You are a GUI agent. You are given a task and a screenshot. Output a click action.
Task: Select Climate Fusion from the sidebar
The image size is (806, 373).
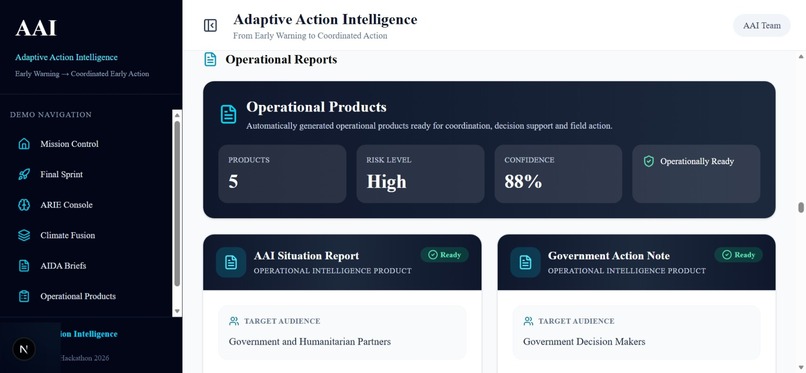(x=68, y=235)
